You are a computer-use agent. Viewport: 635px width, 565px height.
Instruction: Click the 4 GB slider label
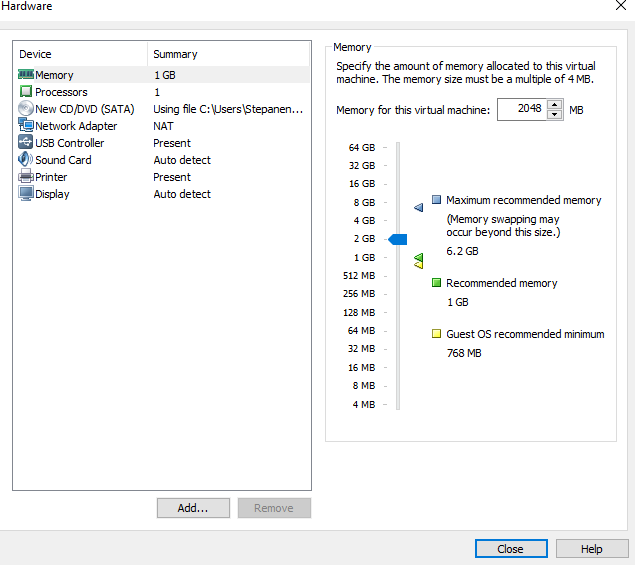click(364, 220)
